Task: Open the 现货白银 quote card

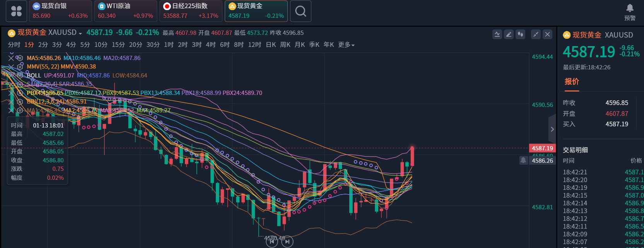Action: click(x=60, y=11)
